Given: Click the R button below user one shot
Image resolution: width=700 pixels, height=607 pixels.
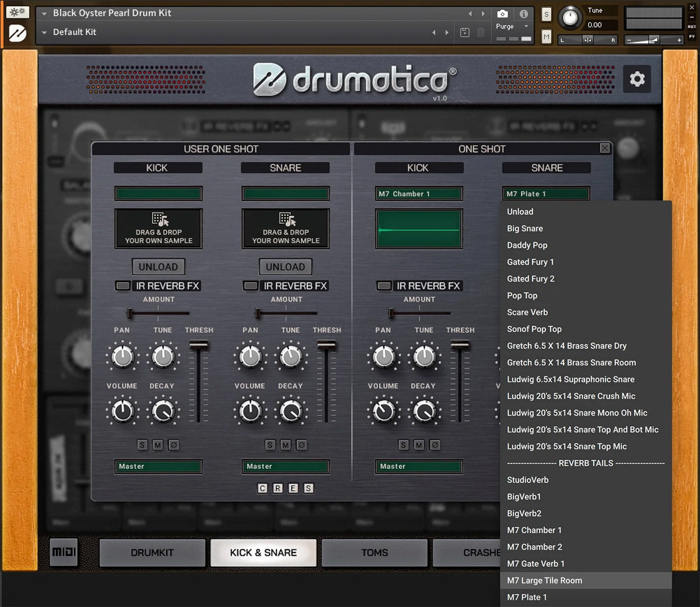Looking at the screenshot, I should click(x=278, y=488).
